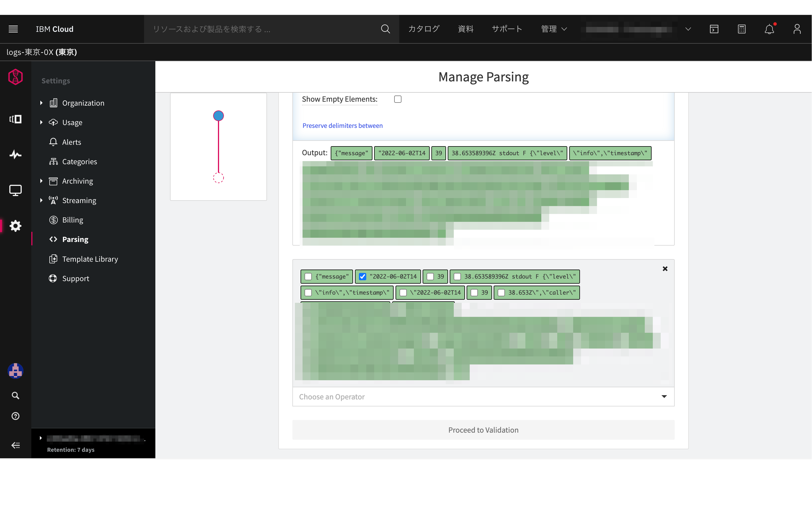Enable Show Empty Elements checkbox
This screenshot has width=812, height=507.
coord(398,99)
